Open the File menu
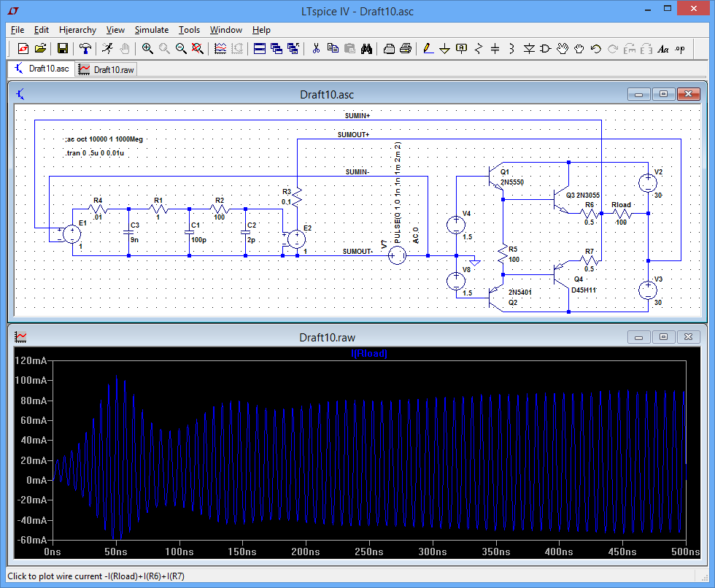715x588 pixels. point(18,30)
